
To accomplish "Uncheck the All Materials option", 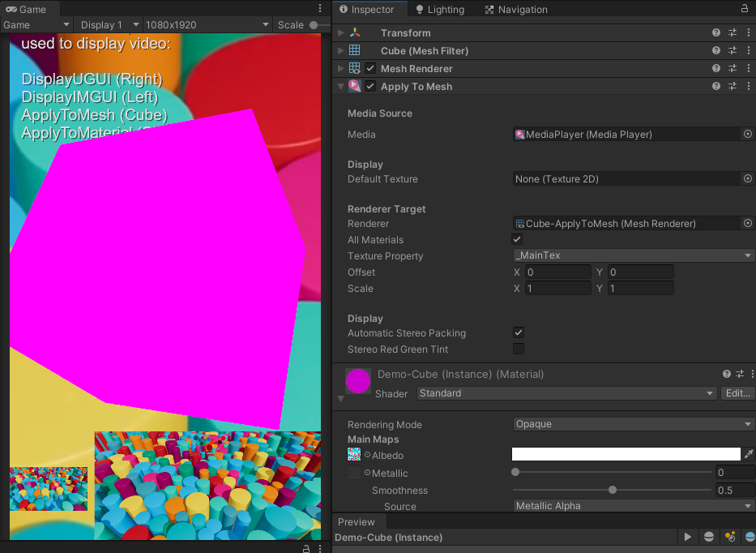I will pos(517,238).
